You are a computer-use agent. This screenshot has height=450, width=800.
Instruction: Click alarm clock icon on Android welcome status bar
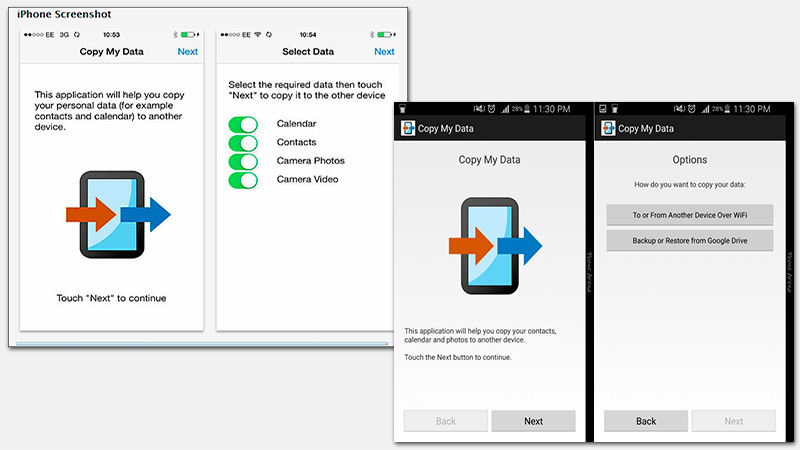tap(491, 109)
